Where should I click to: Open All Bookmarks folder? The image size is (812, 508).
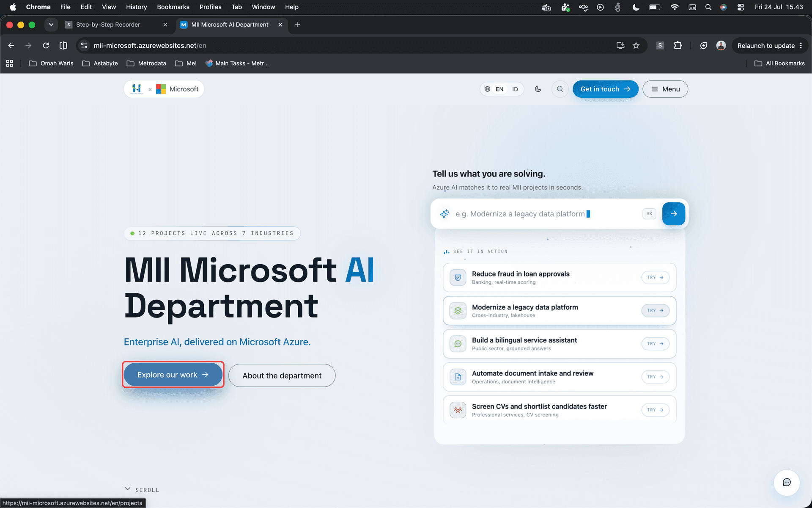(779, 63)
